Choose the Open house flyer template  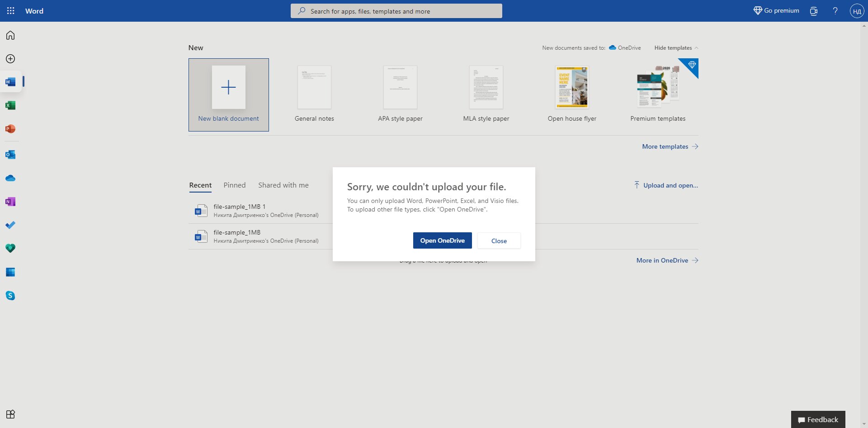pos(572,94)
